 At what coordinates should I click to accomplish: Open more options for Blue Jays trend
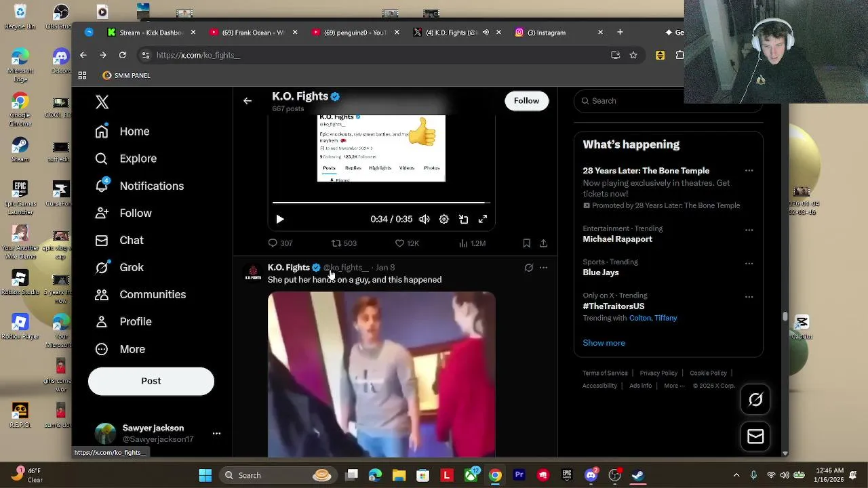[749, 263]
